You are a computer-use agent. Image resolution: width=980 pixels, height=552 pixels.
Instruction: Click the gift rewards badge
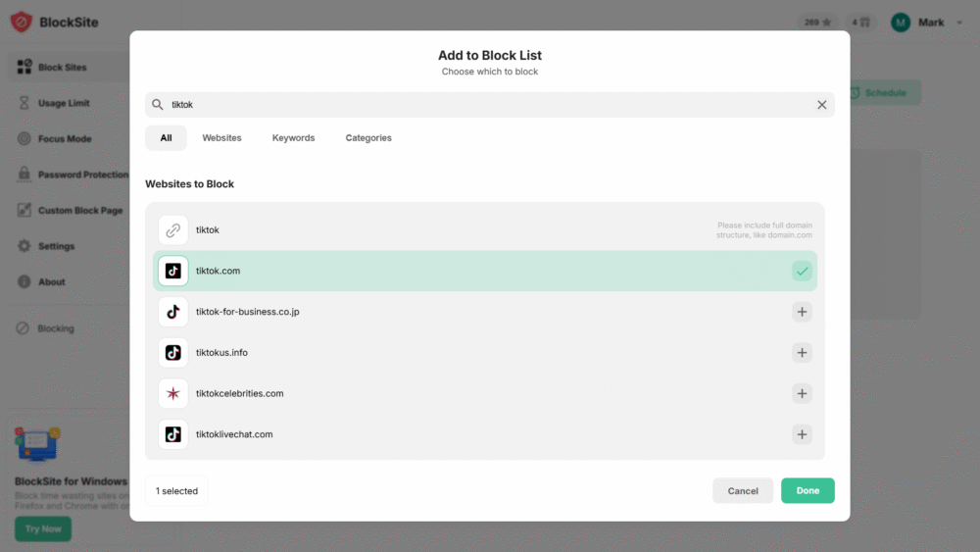tap(860, 23)
